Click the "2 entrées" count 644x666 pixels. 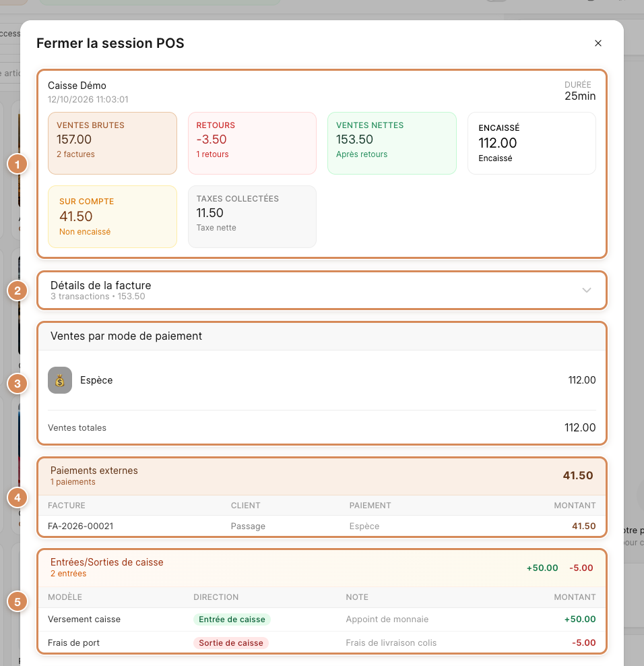pos(68,574)
